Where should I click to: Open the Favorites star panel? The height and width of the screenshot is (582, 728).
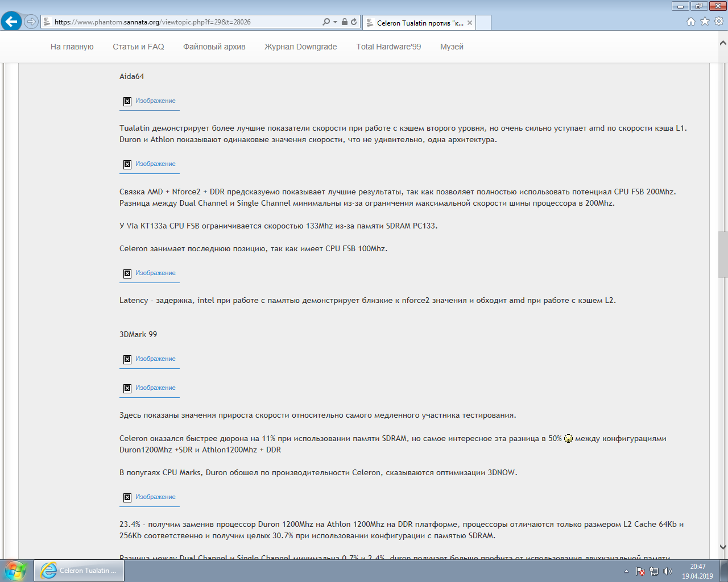[x=705, y=22]
